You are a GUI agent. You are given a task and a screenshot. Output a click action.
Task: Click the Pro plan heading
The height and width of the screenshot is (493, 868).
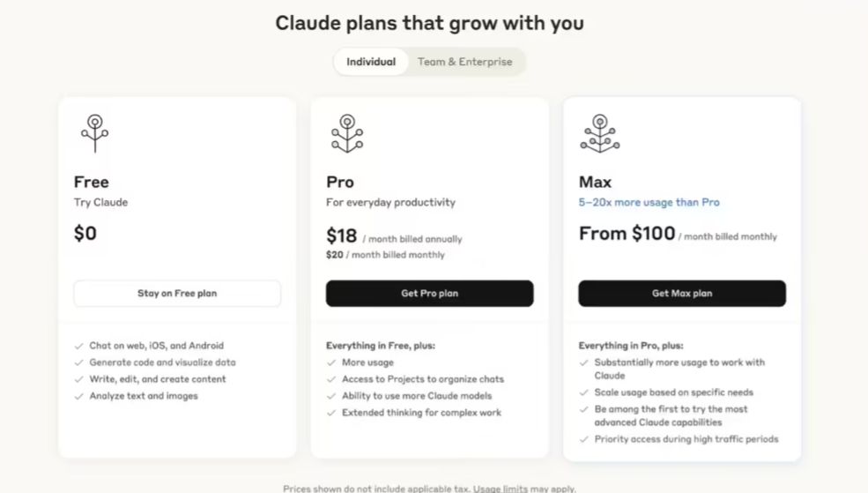point(340,182)
